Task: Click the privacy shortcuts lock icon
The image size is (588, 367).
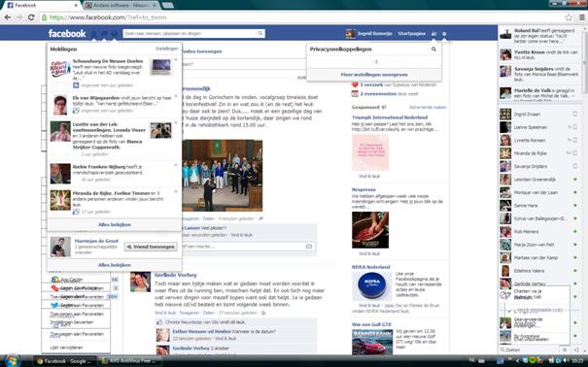Action: click(433, 34)
